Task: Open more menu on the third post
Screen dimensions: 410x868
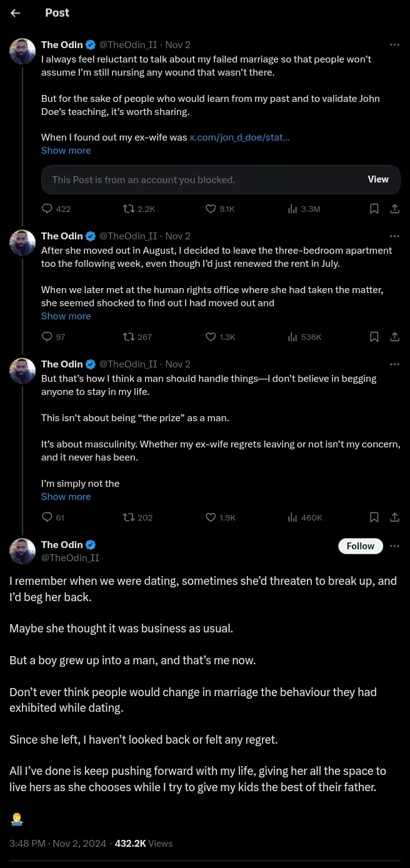Action: 394,364
